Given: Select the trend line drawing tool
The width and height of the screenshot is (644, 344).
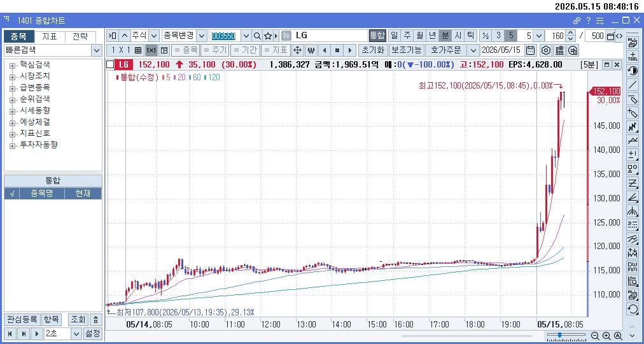Looking at the screenshot, I should 633,85.
